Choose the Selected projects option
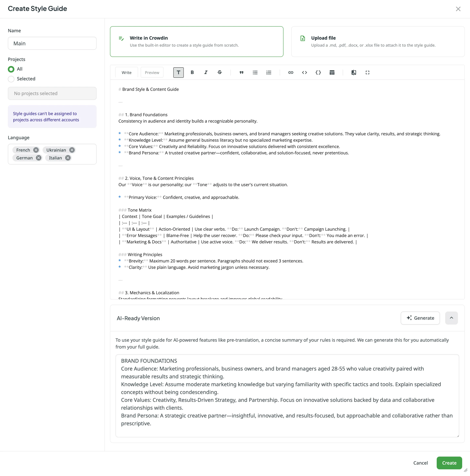Screen dimensions: 470x476 click(x=11, y=79)
